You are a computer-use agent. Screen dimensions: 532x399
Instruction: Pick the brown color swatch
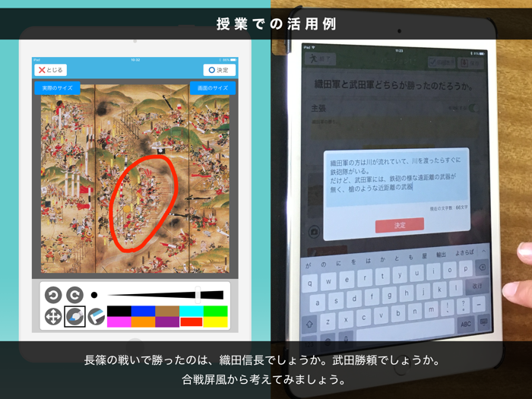click(x=167, y=311)
